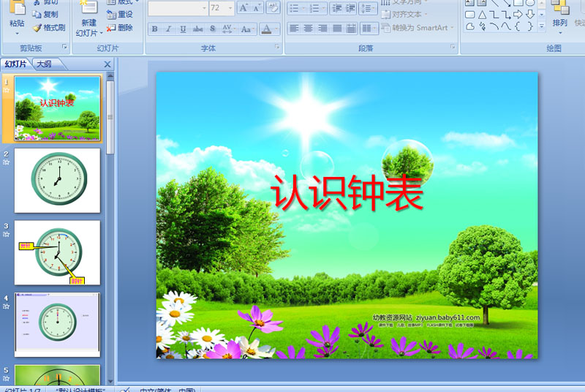The width and height of the screenshot is (585, 392).
Task: Select the down arrow shape
Action: (x=529, y=15)
